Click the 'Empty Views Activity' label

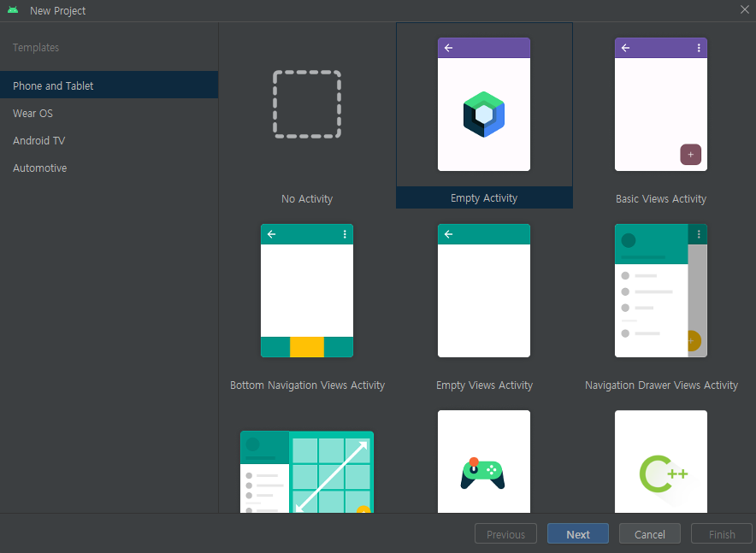(484, 385)
